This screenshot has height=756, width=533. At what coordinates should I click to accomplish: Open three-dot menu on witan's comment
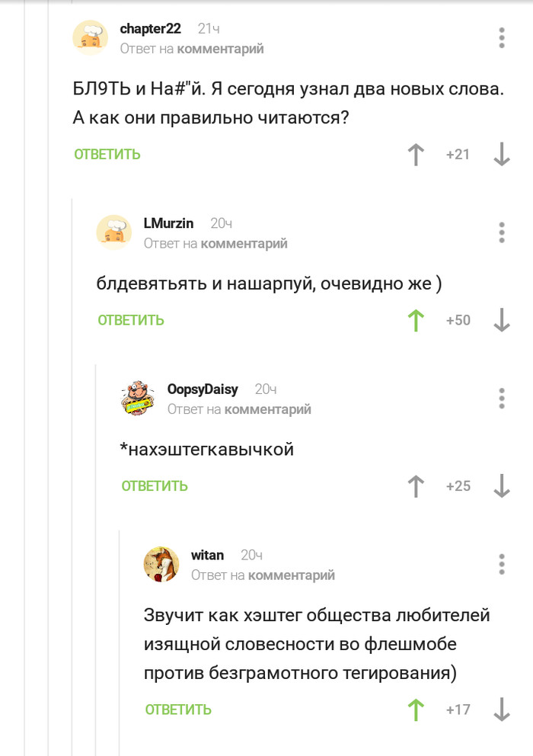coord(502,564)
